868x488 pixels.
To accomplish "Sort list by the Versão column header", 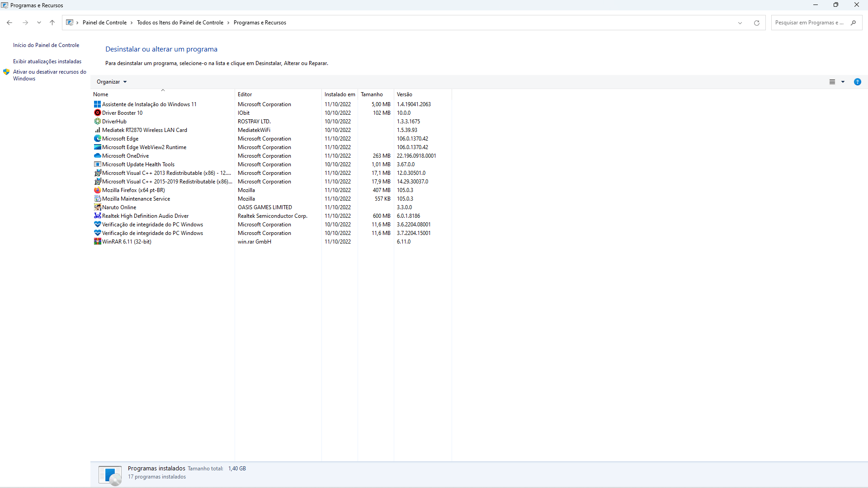I will click(x=423, y=94).
